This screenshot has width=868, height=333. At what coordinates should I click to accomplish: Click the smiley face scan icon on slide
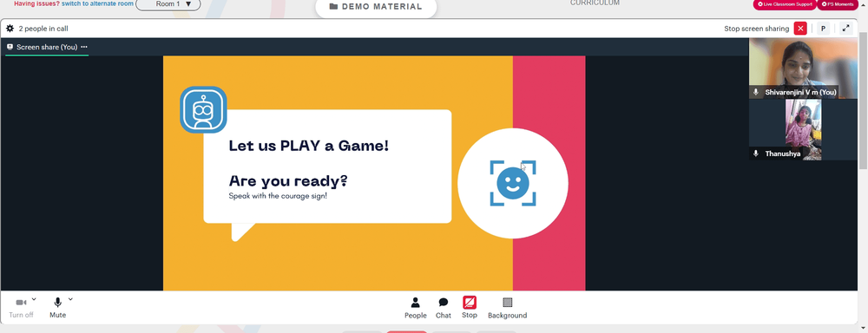coord(513,183)
